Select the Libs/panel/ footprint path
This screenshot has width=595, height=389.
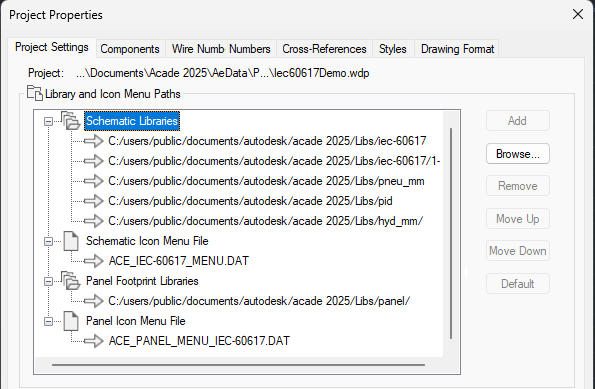click(x=259, y=301)
